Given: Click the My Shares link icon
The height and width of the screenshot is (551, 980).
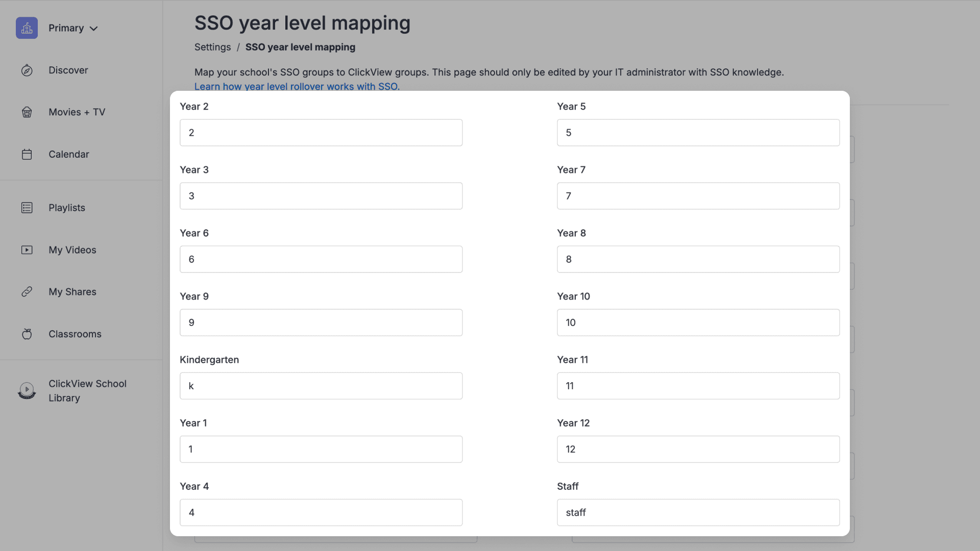Looking at the screenshot, I should point(27,292).
